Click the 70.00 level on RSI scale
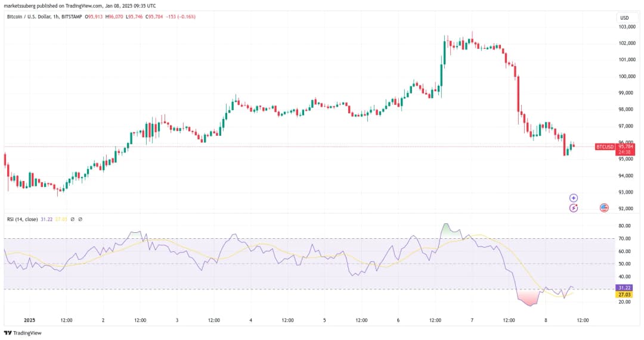This screenshot has width=644, height=340. [624, 239]
